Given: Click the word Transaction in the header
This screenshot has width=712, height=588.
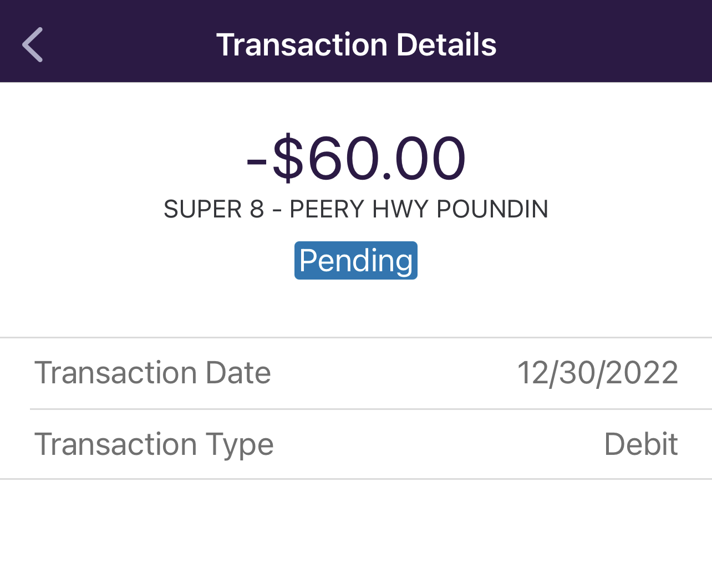Looking at the screenshot, I should pos(302,44).
